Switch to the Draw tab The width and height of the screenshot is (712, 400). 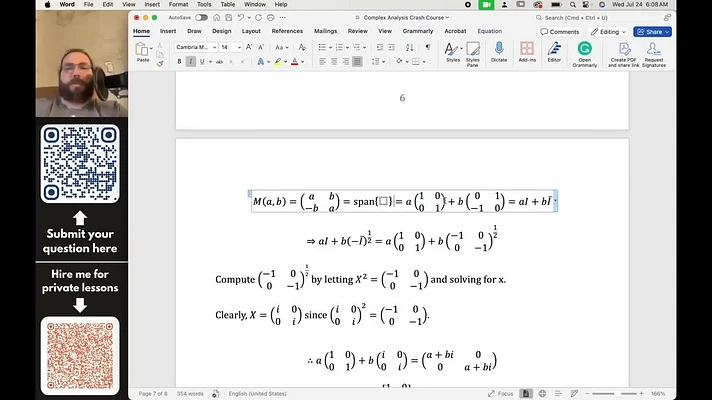[x=194, y=31]
